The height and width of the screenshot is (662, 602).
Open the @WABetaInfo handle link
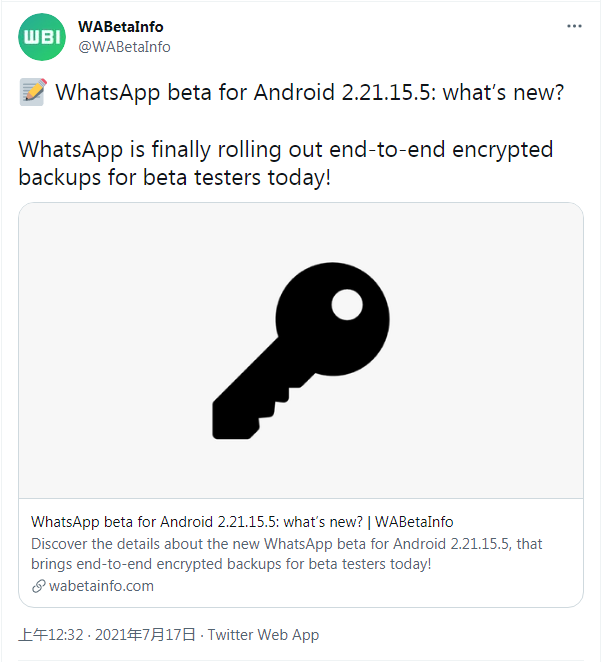tap(124, 47)
